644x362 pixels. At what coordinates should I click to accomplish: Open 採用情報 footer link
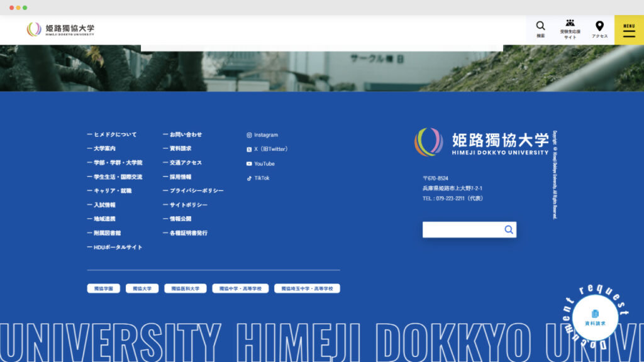click(177, 177)
